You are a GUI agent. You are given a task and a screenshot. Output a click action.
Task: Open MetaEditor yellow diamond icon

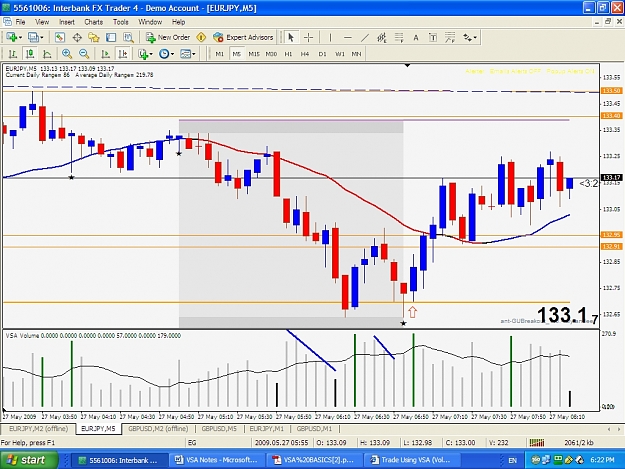[201, 37]
